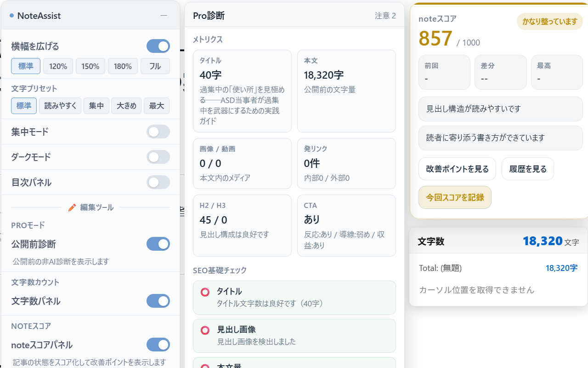Viewport: 588px width, 368px height.
Task: Click 今回スコアを記録 to save the score
Action: (x=455, y=196)
